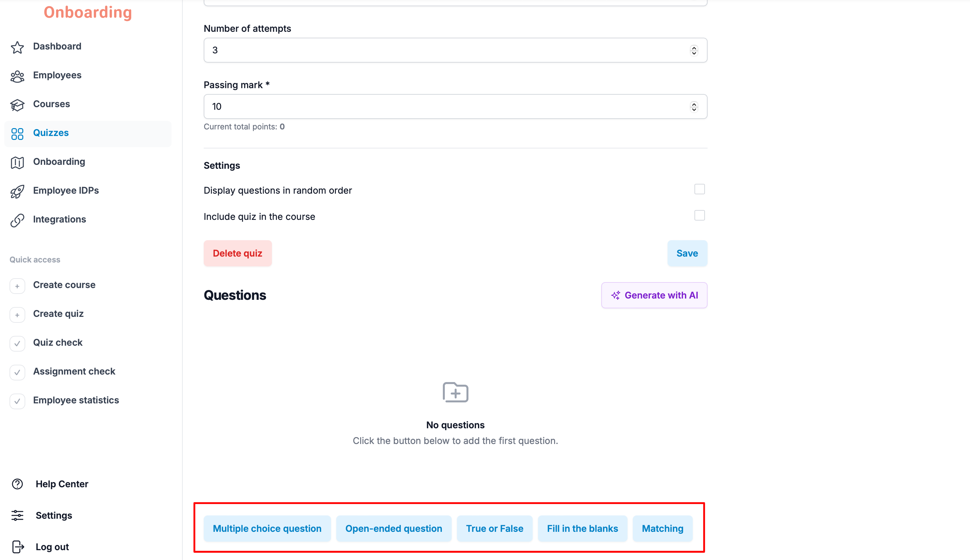970x560 pixels.
Task: Add a Multiple choice question
Action: click(x=267, y=529)
